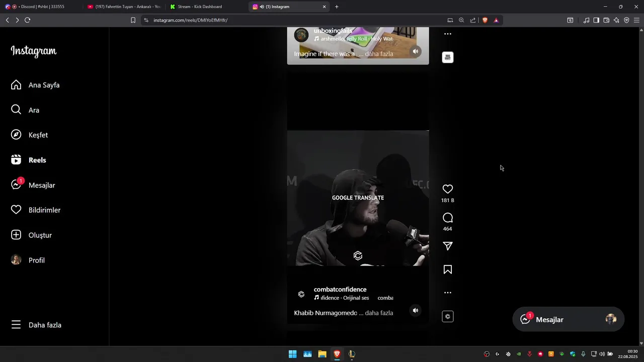Open Leo AI sparkle icon
This screenshot has height=362, width=644.
[616, 20]
